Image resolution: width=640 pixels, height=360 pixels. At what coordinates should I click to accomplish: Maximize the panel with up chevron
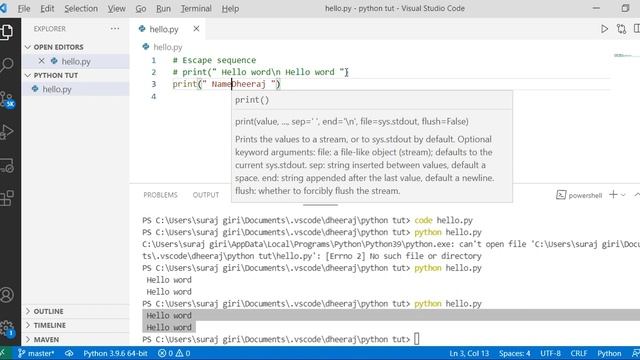pos(637,195)
